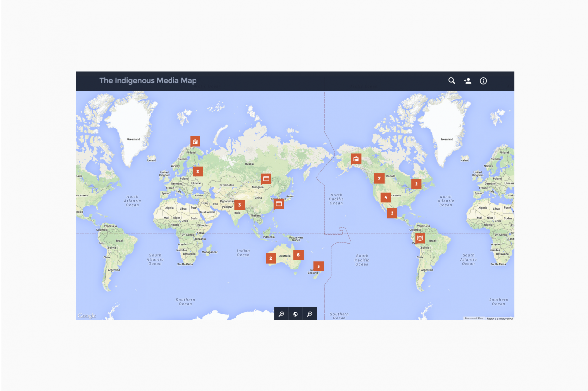Click the add user icon
The height and width of the screenshot is (391, 588).
pos(467,81)
